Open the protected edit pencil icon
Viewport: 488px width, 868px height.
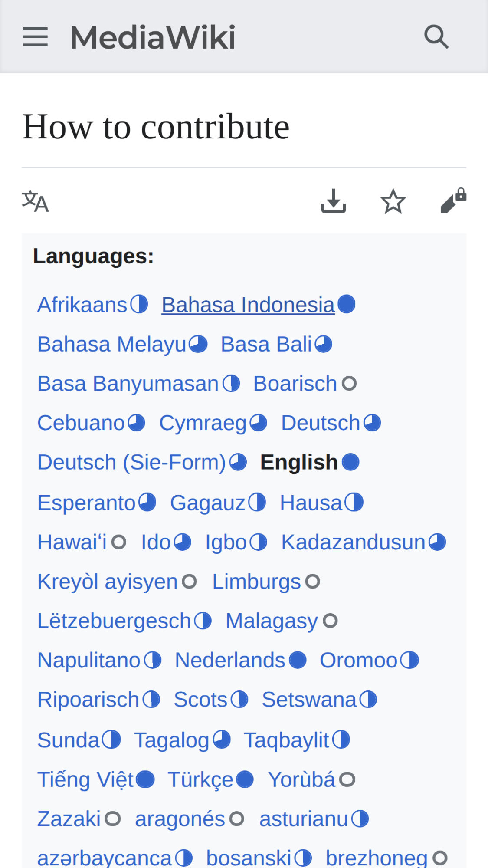coord(452,201)
